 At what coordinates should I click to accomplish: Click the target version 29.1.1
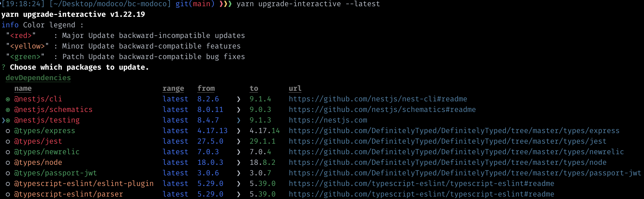[x=262, y=141]
